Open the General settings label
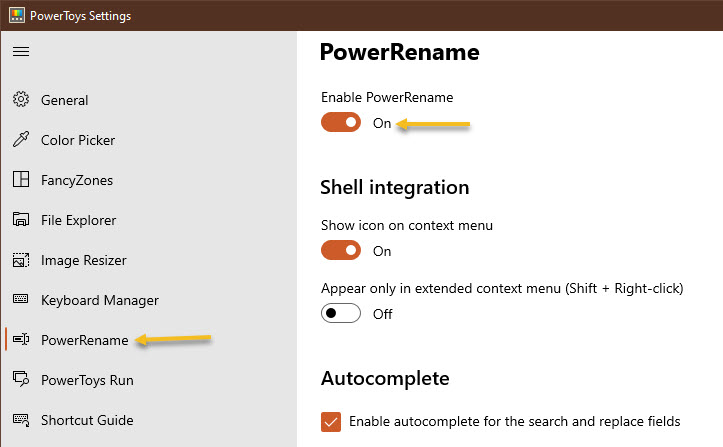The width and height of the screenshot is (723, 447). [x=65, y=100]
